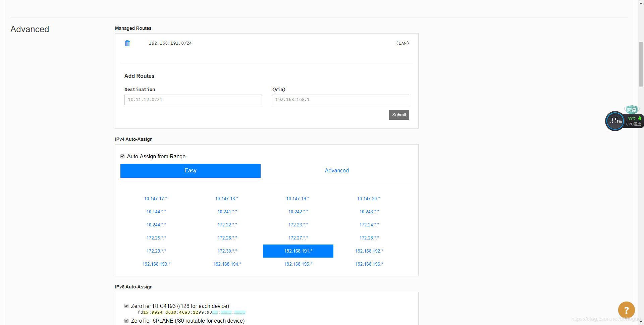Switch to the Advanced IPv4 tab

(337, 171)
